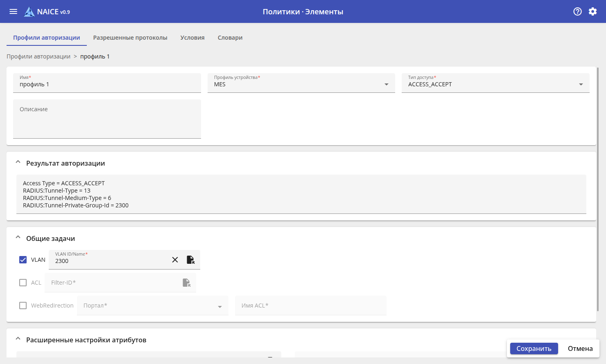
Task: Open the help question mark icon
Action: click(577, 11)
